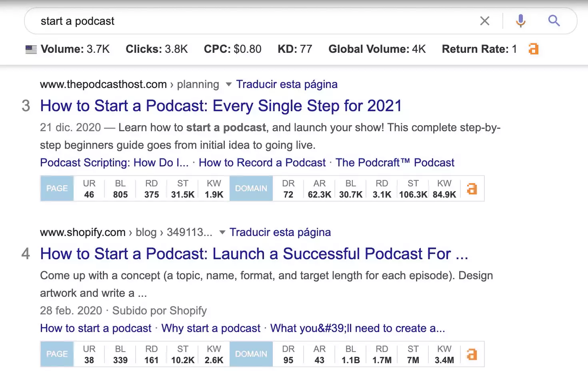
Task: Click the US flag beside Volume metric
Action: 31,49
